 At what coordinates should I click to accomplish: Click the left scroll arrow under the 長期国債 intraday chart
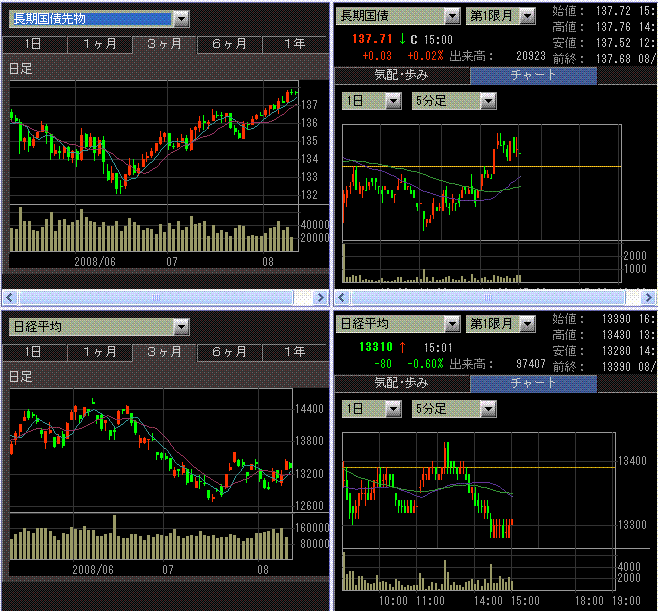(x=341, y=298)
